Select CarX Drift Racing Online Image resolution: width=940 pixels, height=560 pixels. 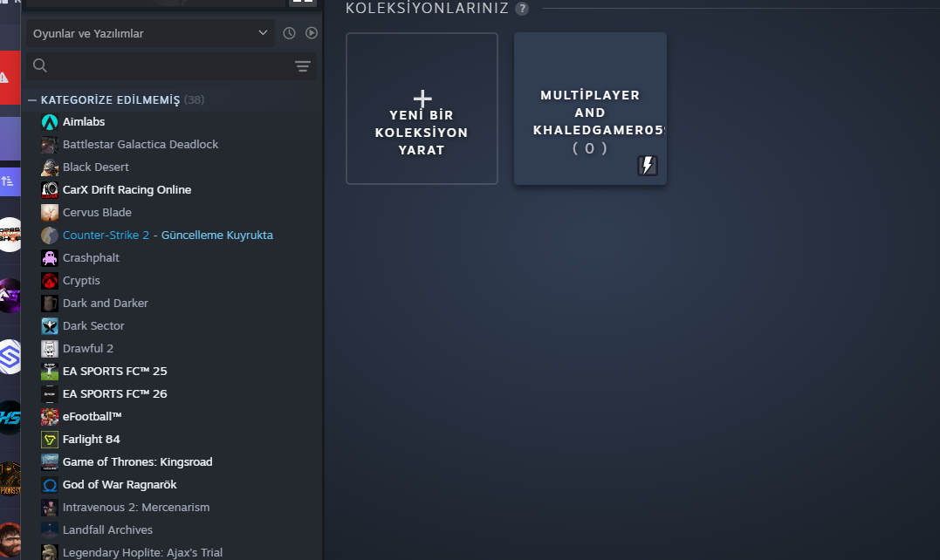click(127, 190)
